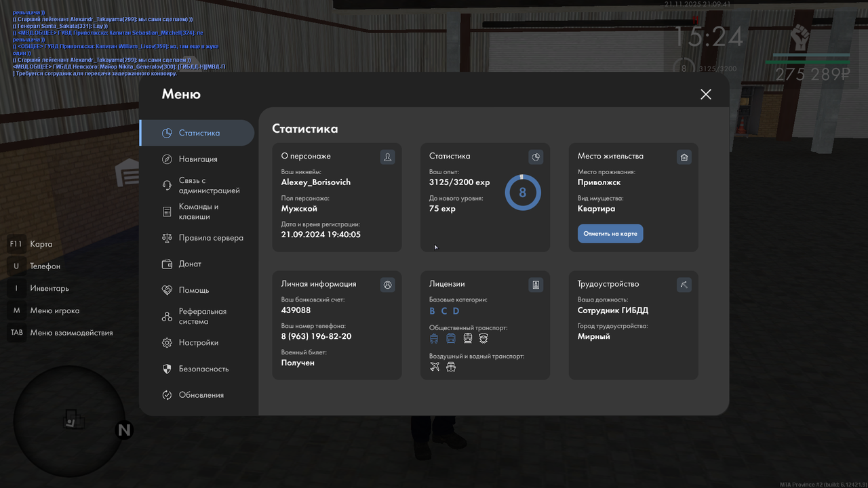Click the U Телефон hotkey hint
This screenshot has width=868, height=488.
pos(34,266)
